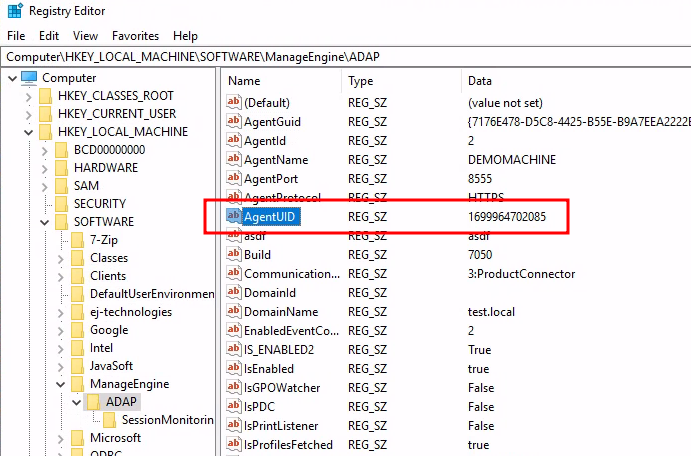Click the (Default) string value icon
This screenshot has width=691, height=456.
(234, 102)
